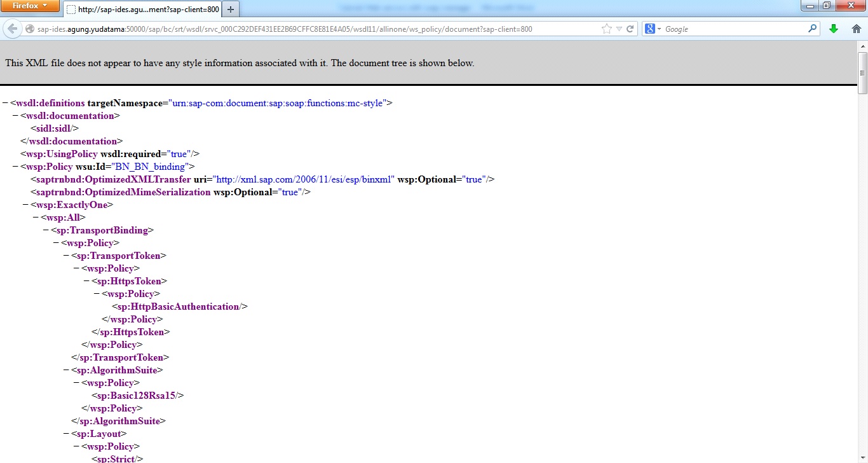Collapse the sp:TransportBinding element

tap(46, 230)
